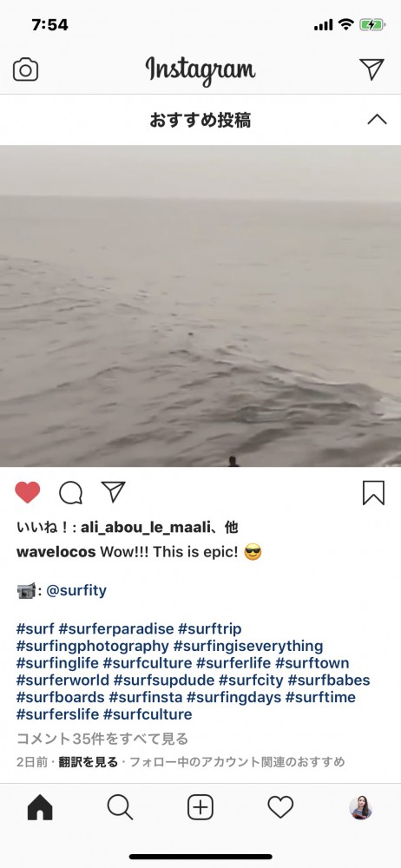Save post with bookmark icon
401x868 pixels.
pos(374,493)
